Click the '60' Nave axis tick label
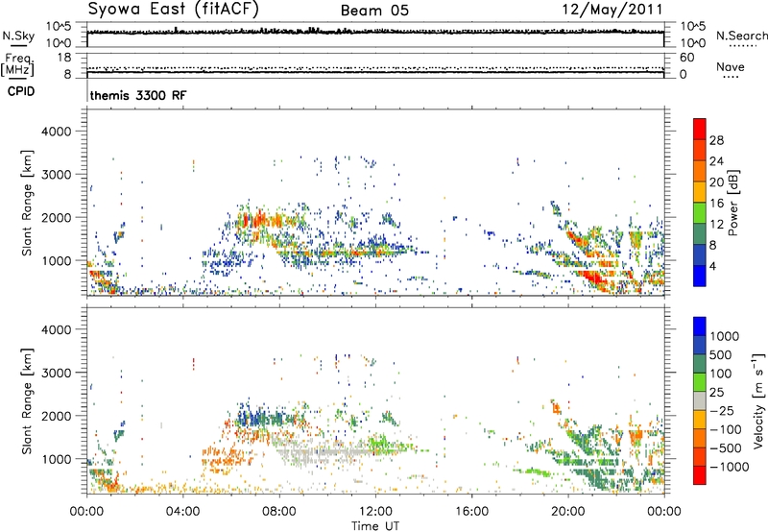The image size is (768, 532). point(686,58)
